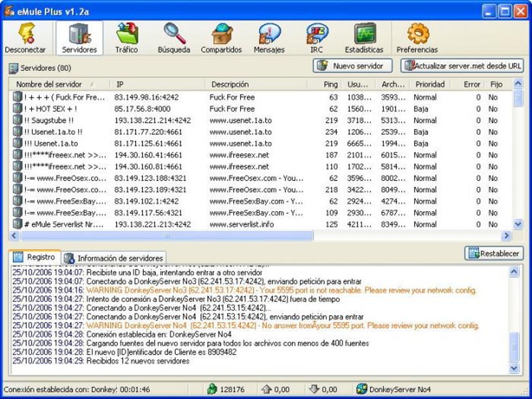Click the log panel vertical scrollbar thumb

[x=514, y=347]
